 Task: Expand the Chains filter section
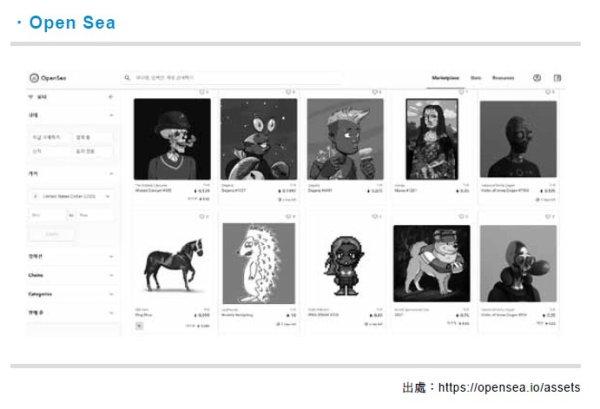pyautogui.click(x=72, y=275)
